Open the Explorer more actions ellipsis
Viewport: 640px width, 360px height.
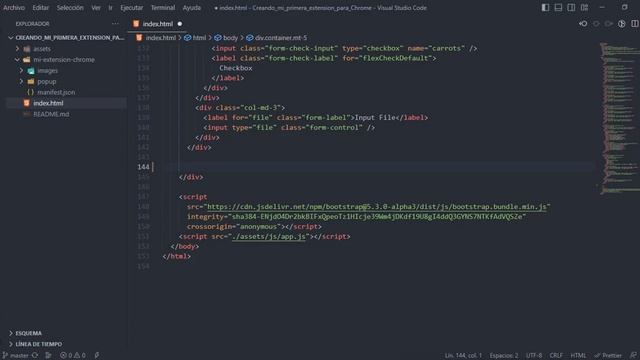click(115, 24)
